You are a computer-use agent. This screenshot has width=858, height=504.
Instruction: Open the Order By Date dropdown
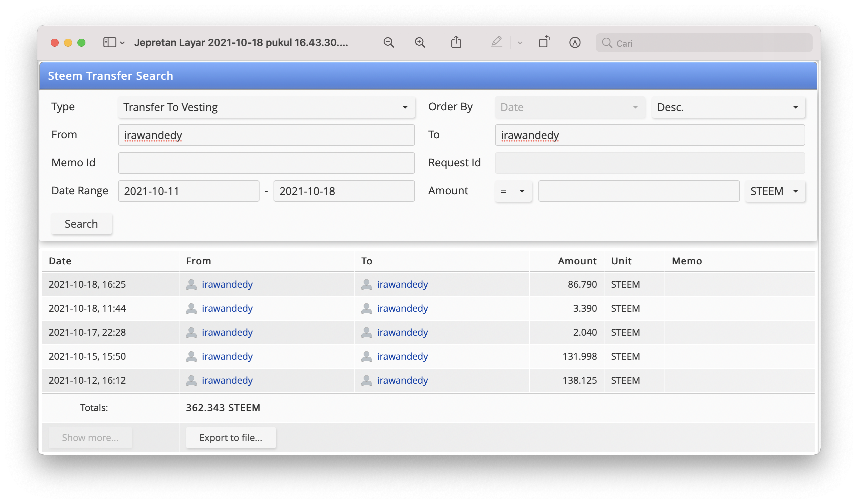[570, 107]
